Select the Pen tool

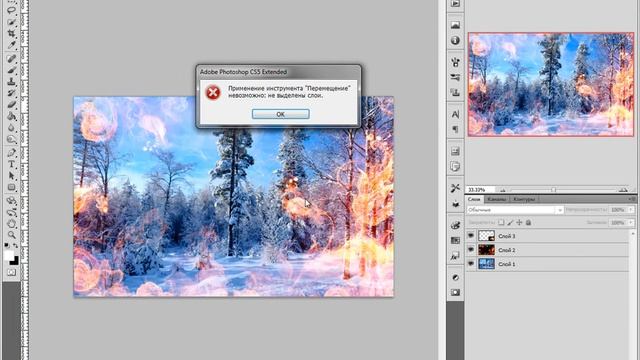click(x=11, y=153)
